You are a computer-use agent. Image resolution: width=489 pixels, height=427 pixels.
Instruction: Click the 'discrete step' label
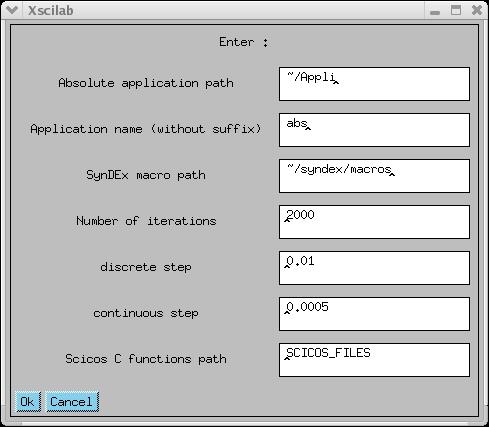coord(146,267)
